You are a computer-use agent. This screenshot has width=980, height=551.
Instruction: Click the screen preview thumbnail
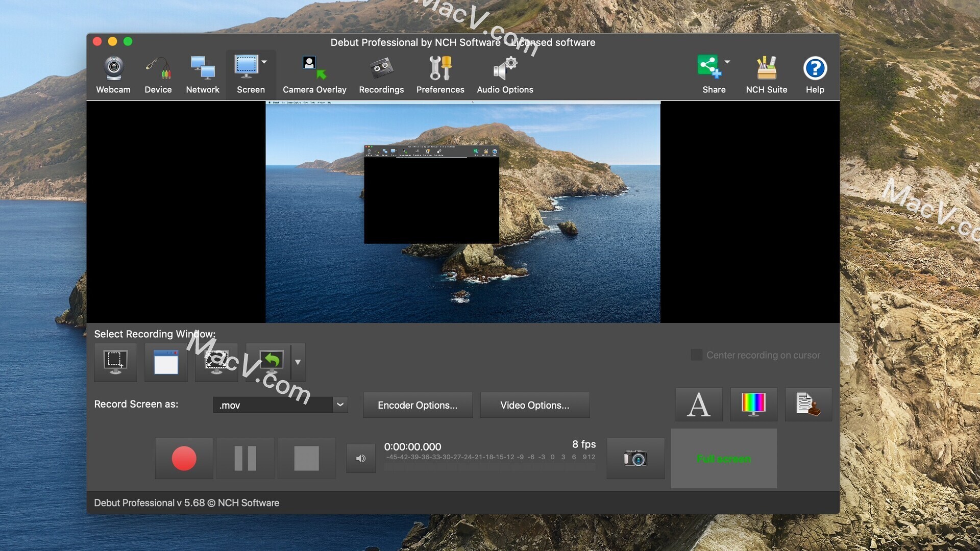pyautogui.click(x=463, y=212)
